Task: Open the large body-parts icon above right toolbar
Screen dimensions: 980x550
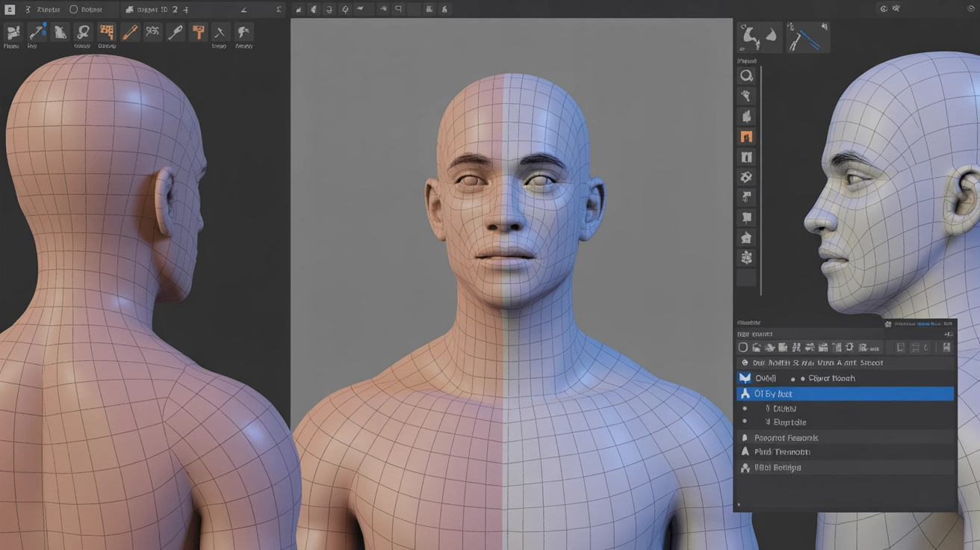Action: (x=760, y=37)
